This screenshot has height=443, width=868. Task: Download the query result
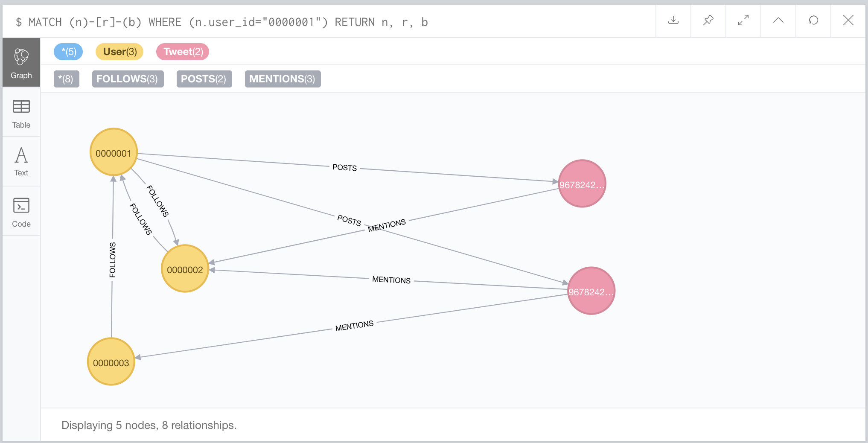point(673,20)
